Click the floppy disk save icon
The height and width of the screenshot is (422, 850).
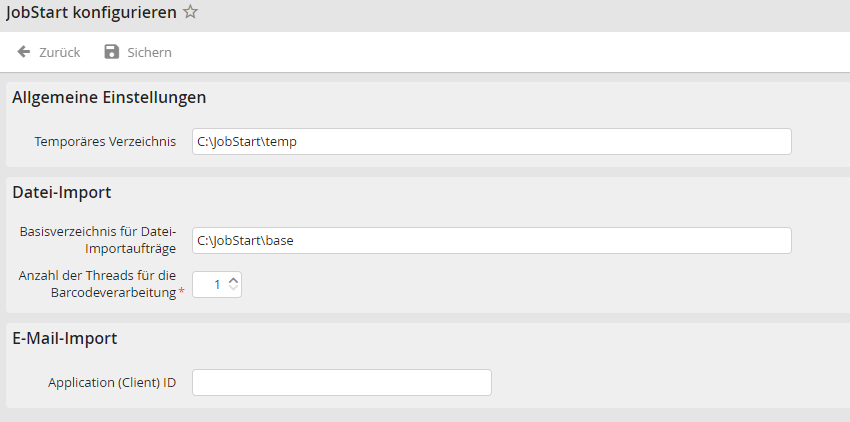(x=112, y=52)
